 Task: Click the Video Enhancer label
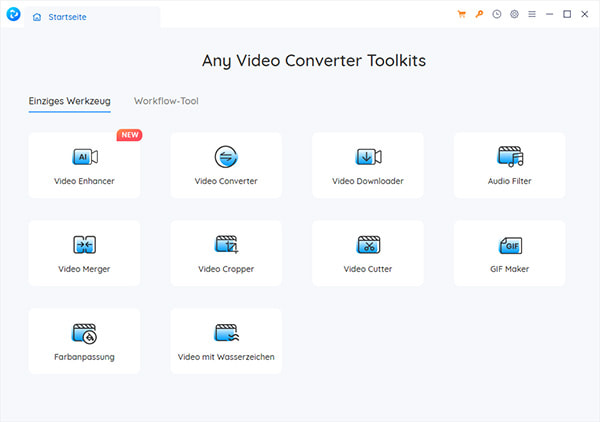point(84,181)
